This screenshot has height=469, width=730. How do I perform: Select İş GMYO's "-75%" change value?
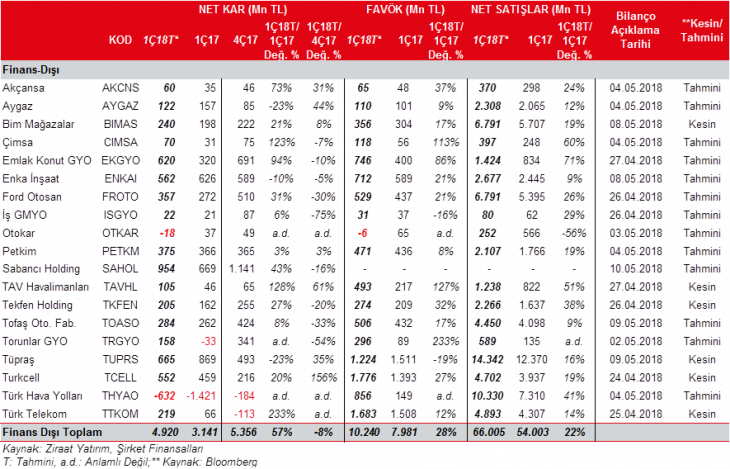[x=323, y=215]
